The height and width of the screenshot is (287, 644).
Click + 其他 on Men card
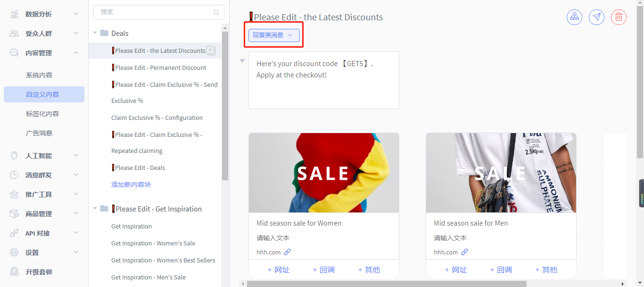click(546, 270)
